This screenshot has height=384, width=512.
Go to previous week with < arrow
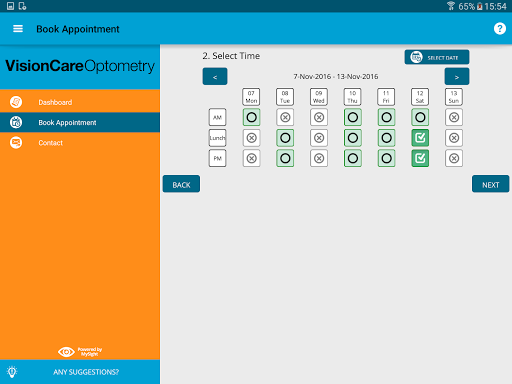click(x=215, y=77)
